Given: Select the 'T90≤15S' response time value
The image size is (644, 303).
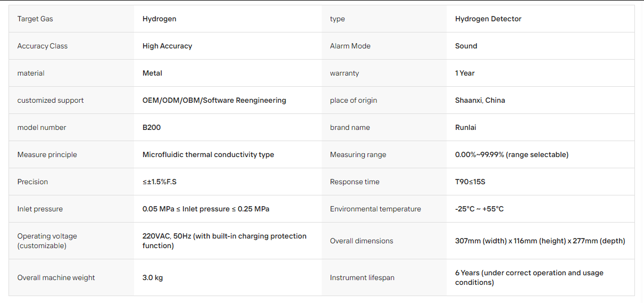Looking at the screenshot, I should click(x=471, y=182).
